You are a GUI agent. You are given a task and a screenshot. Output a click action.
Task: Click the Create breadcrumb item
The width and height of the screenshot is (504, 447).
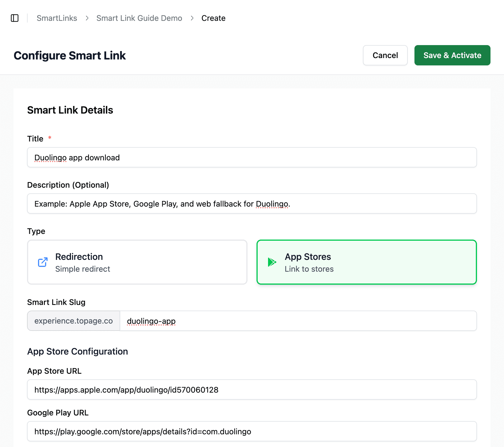(x=213, y=18)
